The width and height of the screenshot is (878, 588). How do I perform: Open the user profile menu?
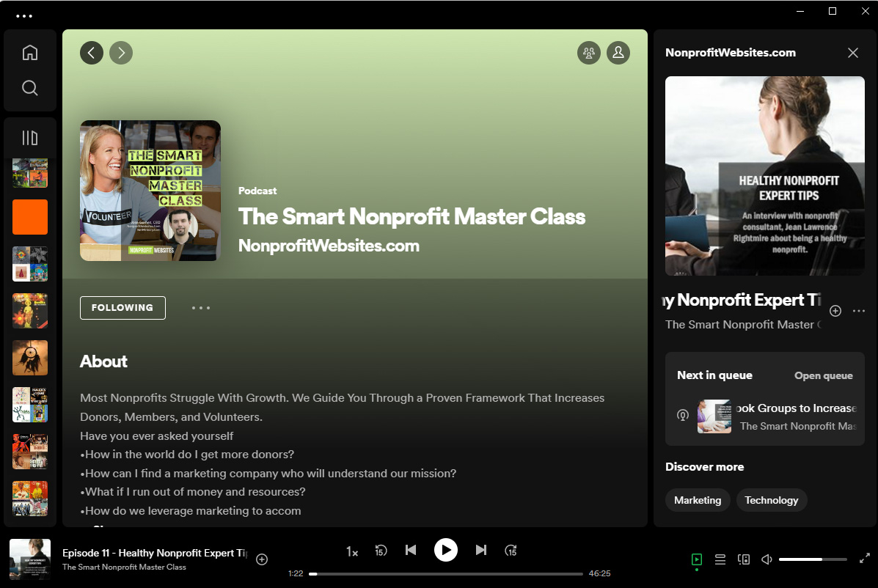[618, 53]
